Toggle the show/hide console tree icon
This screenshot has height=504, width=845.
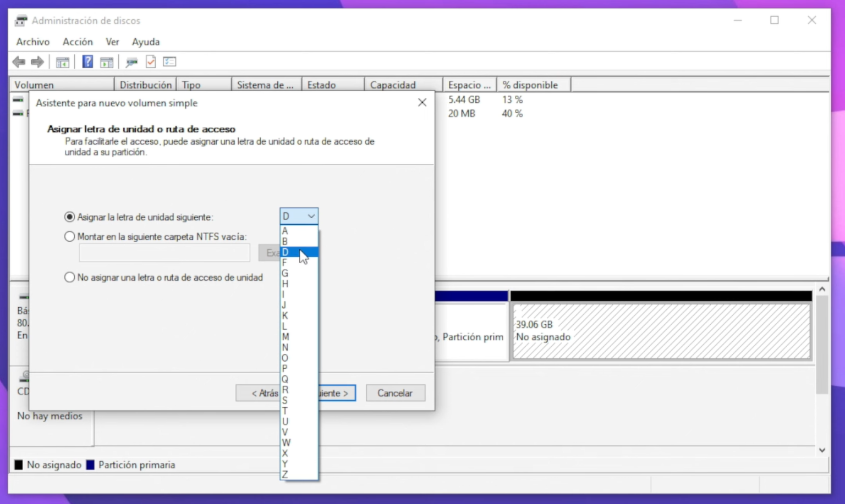pyautogui.click(x=63, y=62)
